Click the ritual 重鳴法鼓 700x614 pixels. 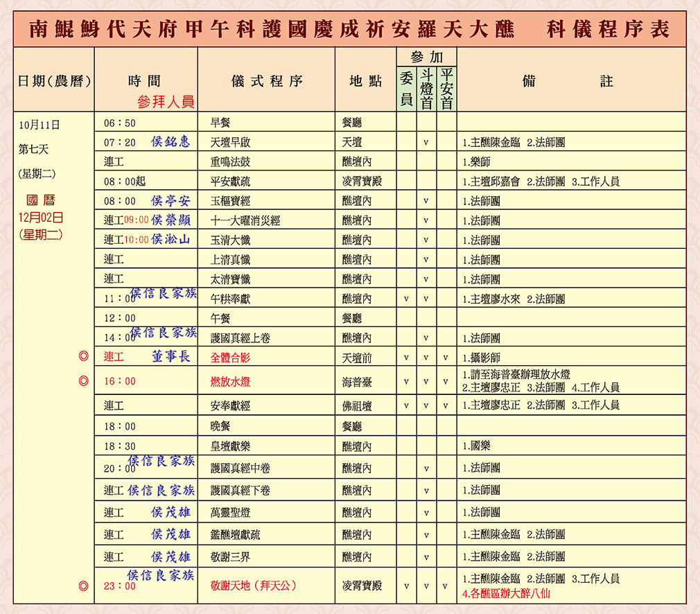click(230, 161)
